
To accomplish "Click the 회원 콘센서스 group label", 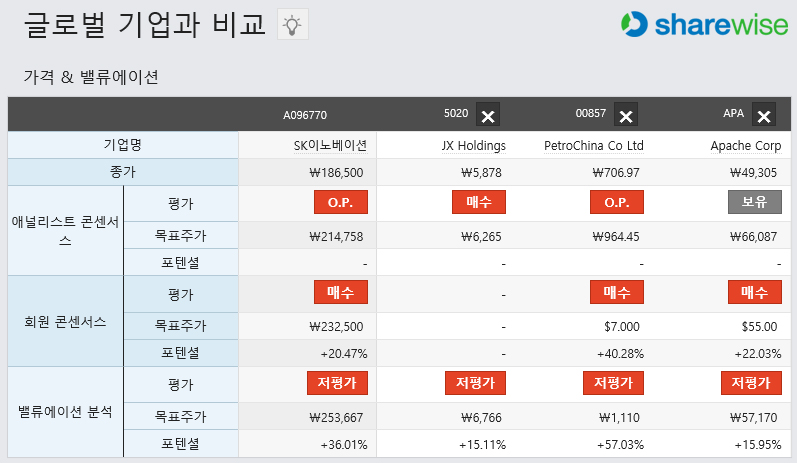I will click(x=65, y=322).
